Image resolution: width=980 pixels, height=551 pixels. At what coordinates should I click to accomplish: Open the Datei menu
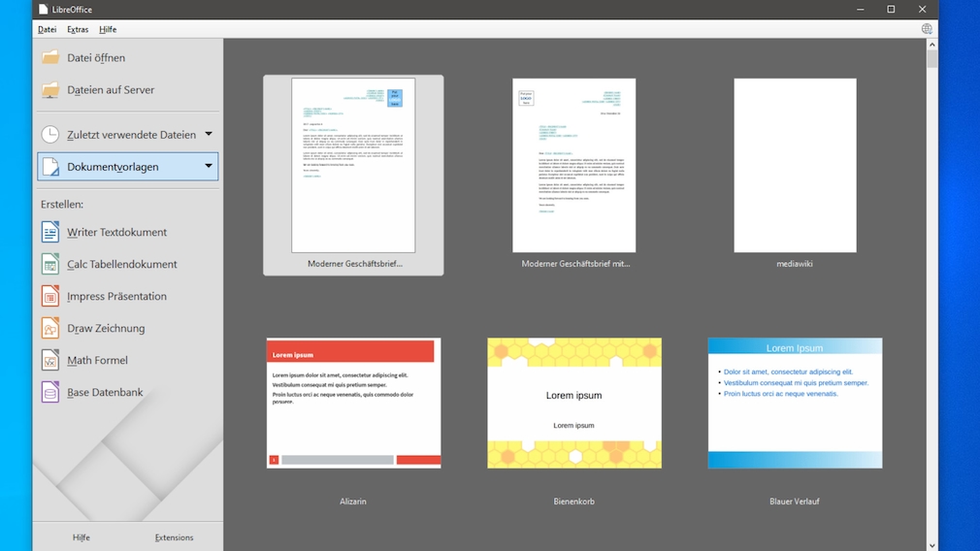coord(47,29)
